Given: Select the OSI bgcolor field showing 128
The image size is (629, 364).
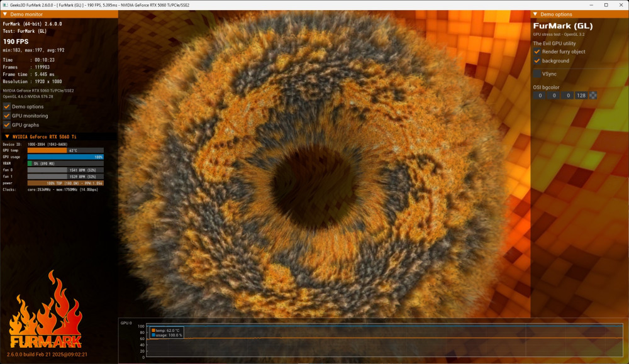Looking at the screenshot, I should (581, 96).
